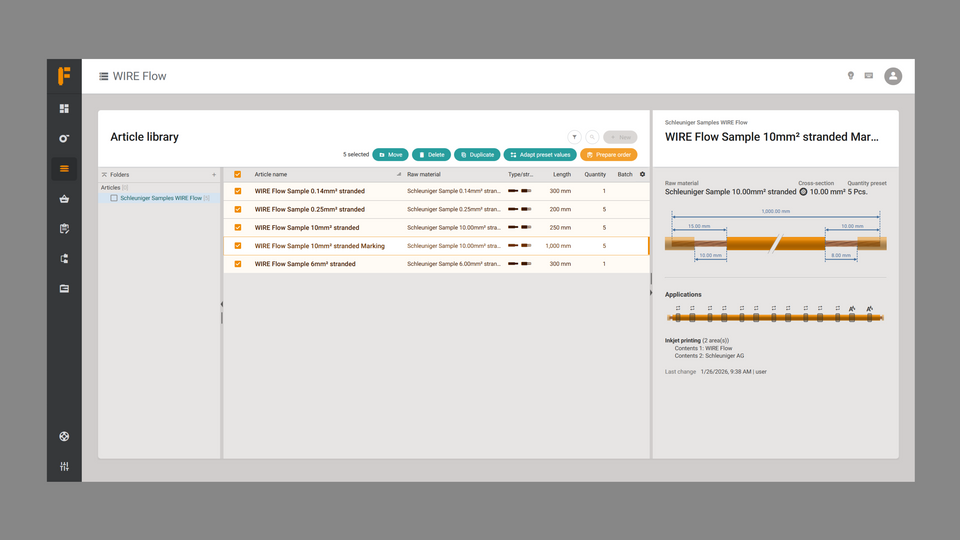
Task: Click Contents 2: Schleuniger AG text
Action: 710,356
